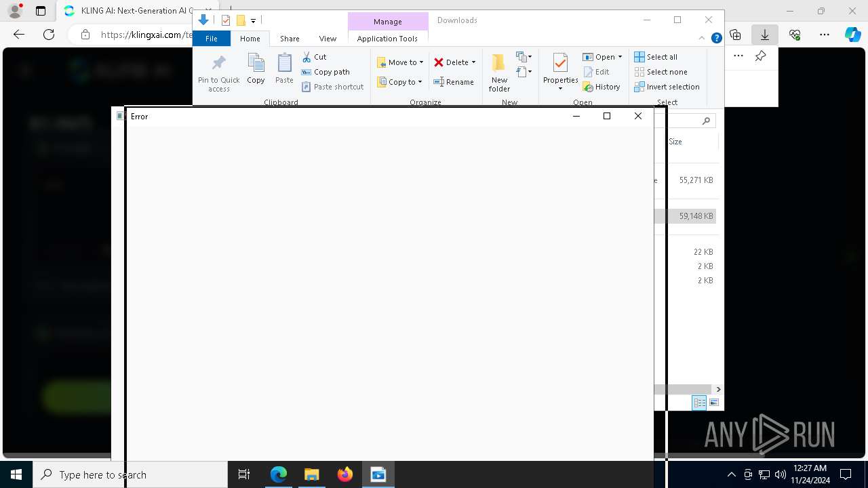
Task: Click Pin to Quick access in Explorer ribbon
Action: (218, 73)
